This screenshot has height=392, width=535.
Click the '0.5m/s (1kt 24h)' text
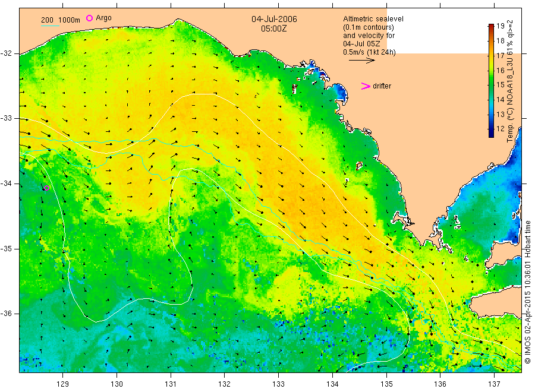[x=370, y=52]
